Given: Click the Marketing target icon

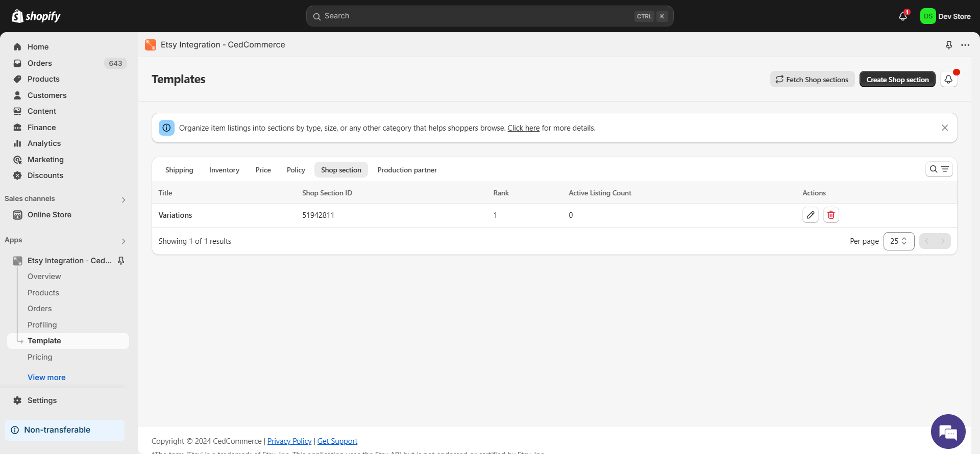Looking at the screenshot, I should 17,160.
